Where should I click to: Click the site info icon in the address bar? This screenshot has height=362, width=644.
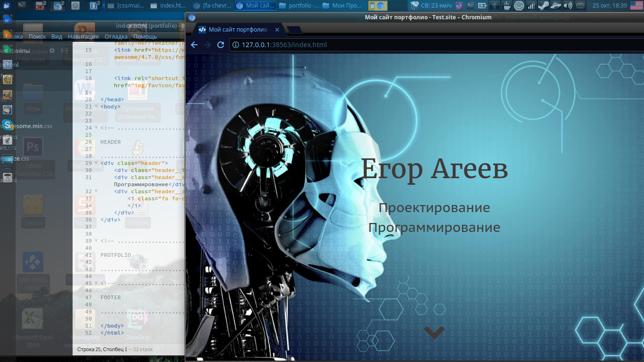pyautogui.click(x=235, y=45)
